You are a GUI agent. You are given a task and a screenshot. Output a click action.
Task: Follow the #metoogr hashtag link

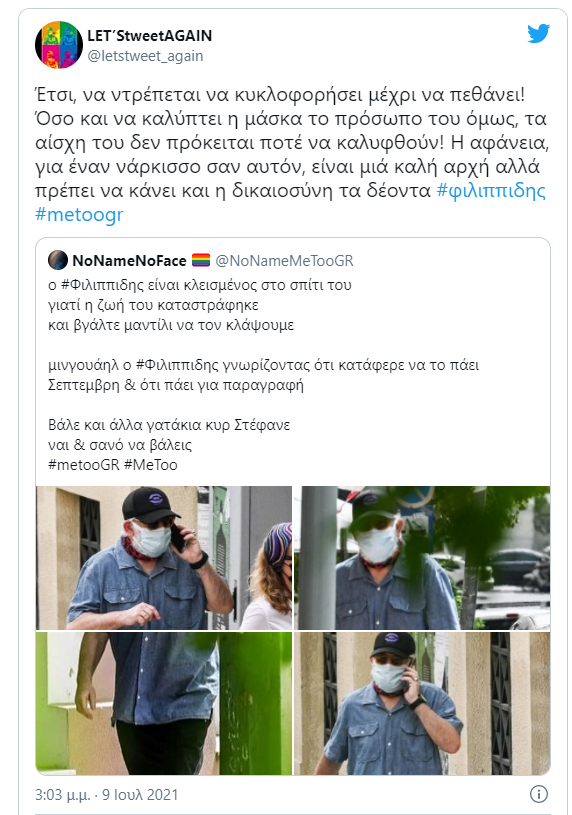[x=79, y=214]
